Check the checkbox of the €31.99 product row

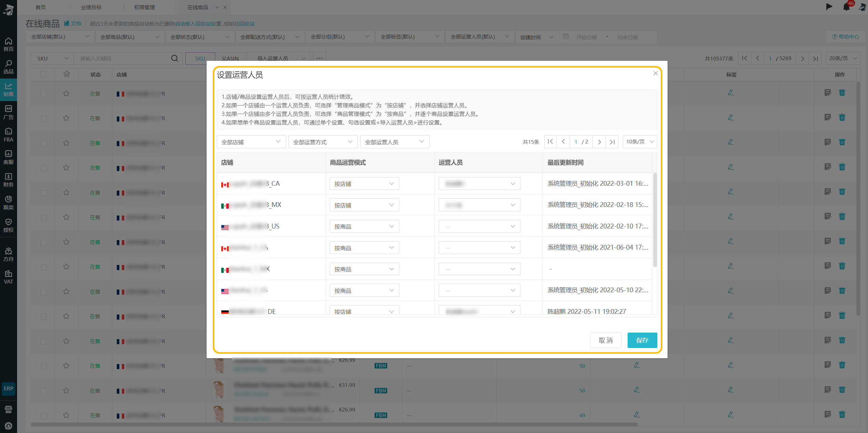point(44,391)
